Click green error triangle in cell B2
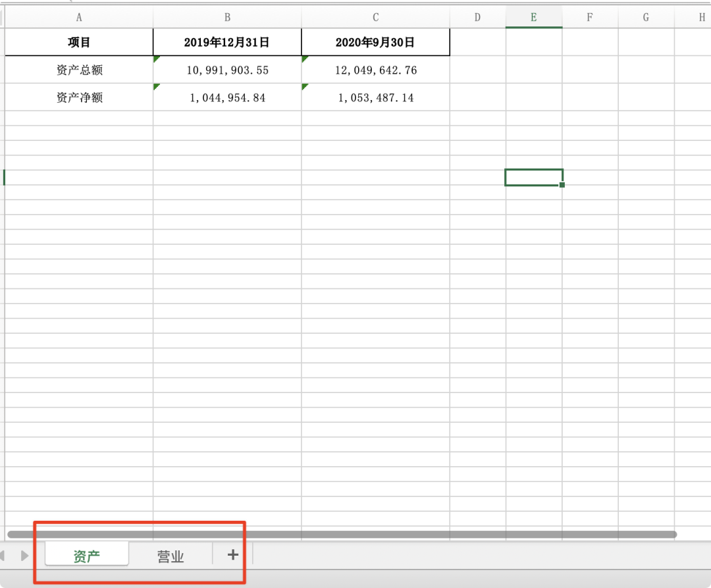This screenshot has height=588, width=711. point(157,59)
